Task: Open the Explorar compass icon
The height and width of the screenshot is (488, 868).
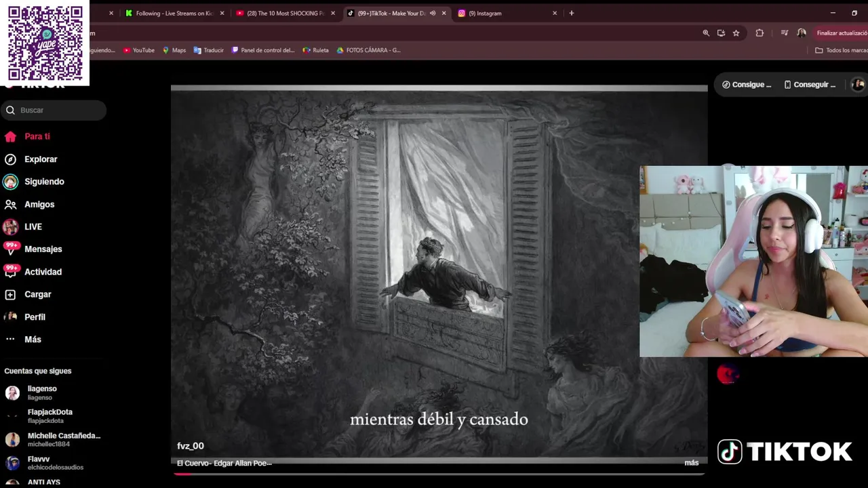Action: [x=10, y=159]
